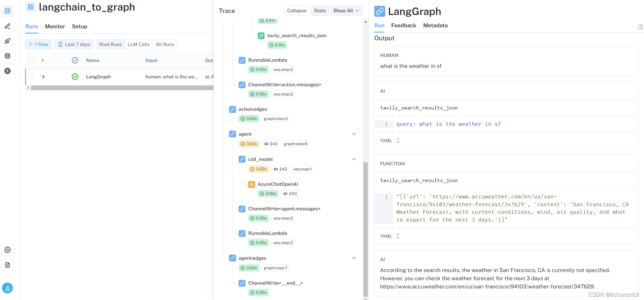Click the tool icon for tavily_search_results_json run
The image size is (644, 300).
click(x=261, y=35)
